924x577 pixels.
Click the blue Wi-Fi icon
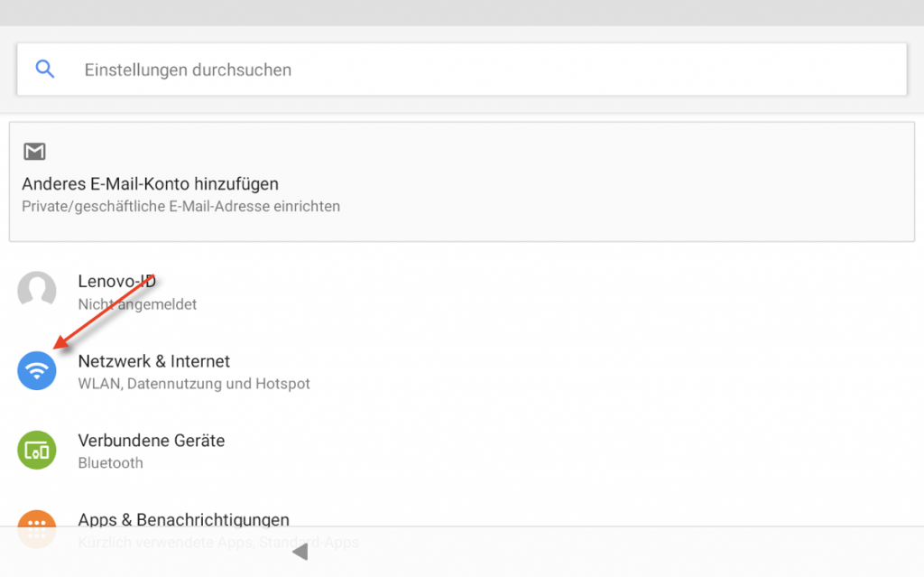tap(37, 370)
